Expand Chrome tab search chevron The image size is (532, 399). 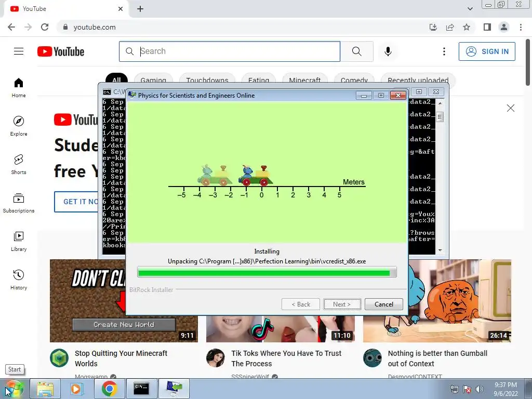(x=470, y=9)
